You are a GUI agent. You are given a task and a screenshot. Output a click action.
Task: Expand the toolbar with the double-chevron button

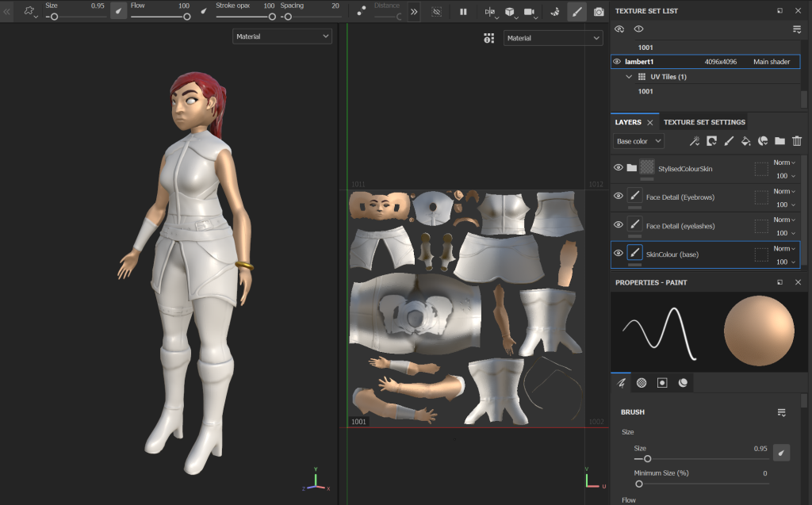pos(414,12)
